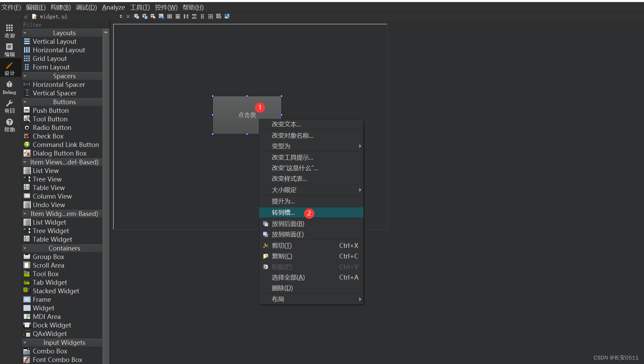Click 删除(D) delete entry
Viewport: 644px width, 364px height.
[311, 288]
